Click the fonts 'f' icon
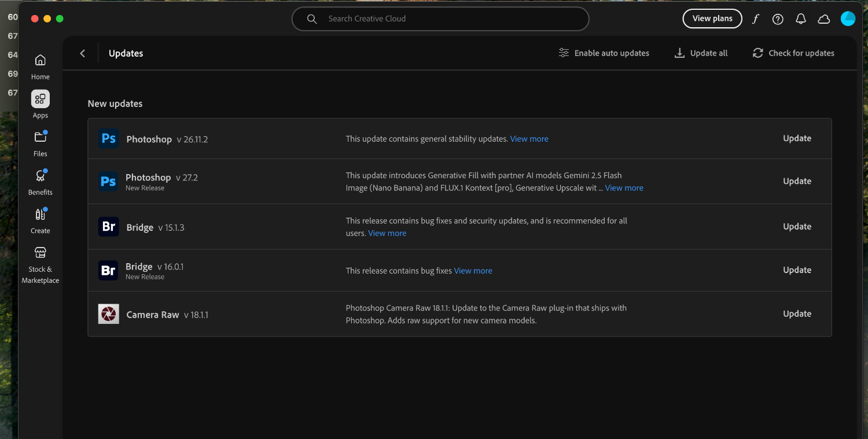868x439 pixels. tap(755, 19)
